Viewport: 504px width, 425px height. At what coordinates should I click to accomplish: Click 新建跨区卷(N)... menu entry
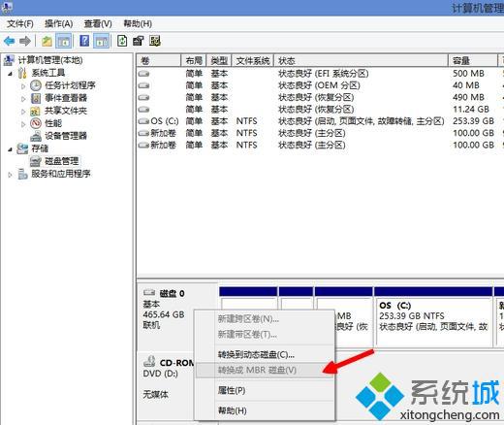point(265,319)
